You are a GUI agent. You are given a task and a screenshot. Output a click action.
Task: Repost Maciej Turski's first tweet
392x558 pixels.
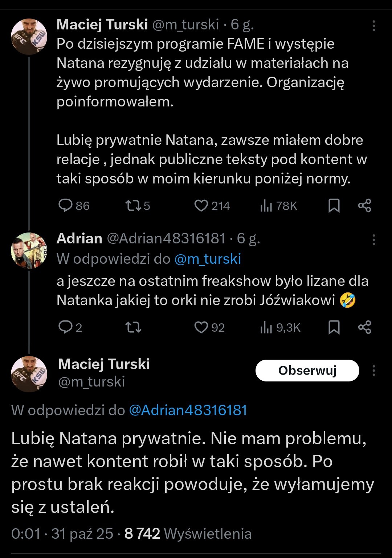click(133, 206)
